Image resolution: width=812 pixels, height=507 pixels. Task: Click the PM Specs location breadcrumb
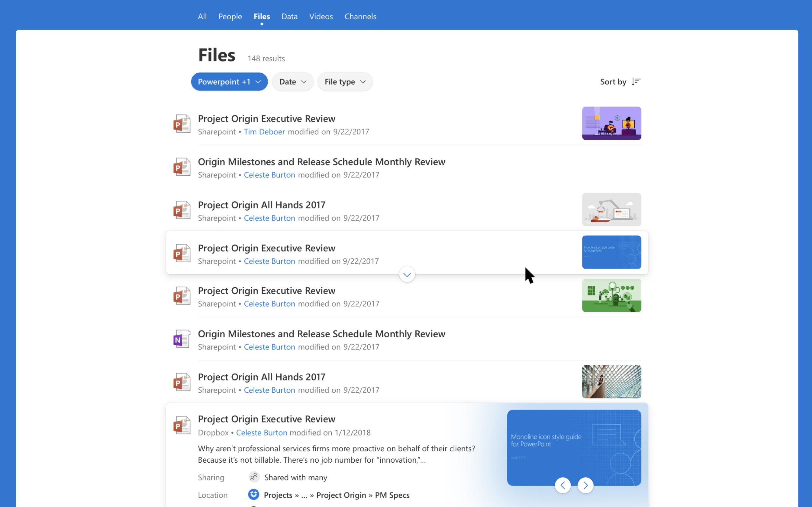pos(392,495)
